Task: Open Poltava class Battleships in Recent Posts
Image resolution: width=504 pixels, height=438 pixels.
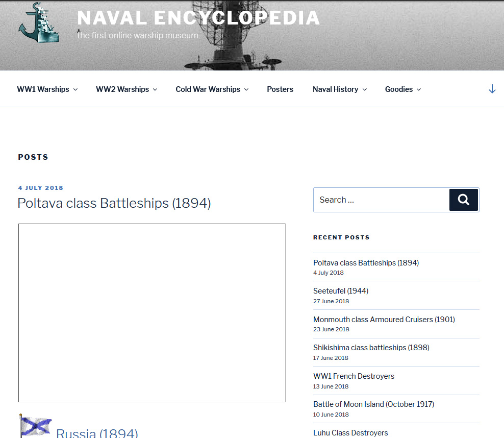Action: point(366,263)
